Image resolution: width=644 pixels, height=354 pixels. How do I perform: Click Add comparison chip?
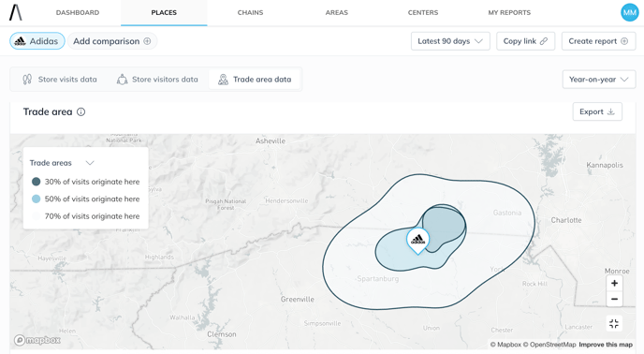coord(112,41)
